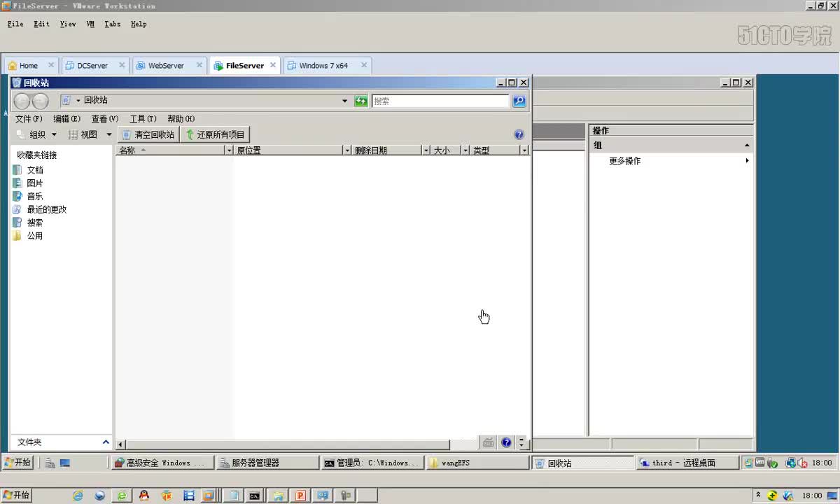Open the 名称 column filter dropdown
The image size is (840, 504).
click(228, 150)
